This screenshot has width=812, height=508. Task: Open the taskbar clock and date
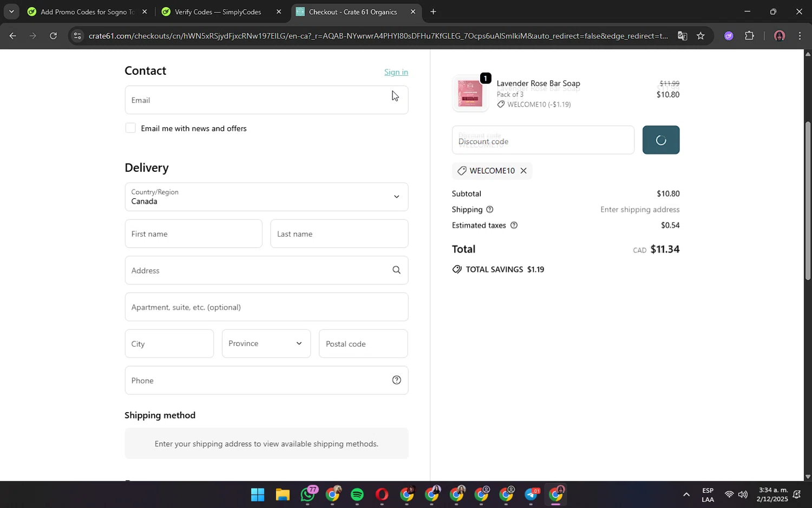pos(773,494)
